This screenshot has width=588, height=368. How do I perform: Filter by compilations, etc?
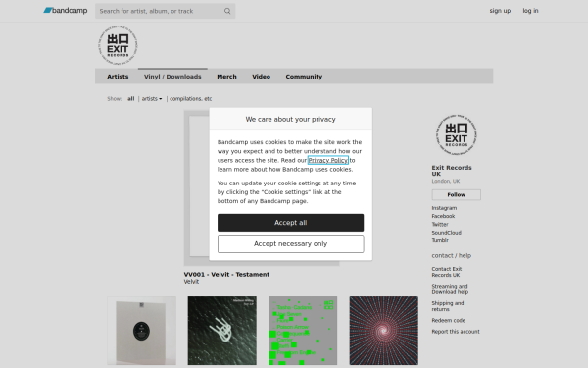point(190,99)
